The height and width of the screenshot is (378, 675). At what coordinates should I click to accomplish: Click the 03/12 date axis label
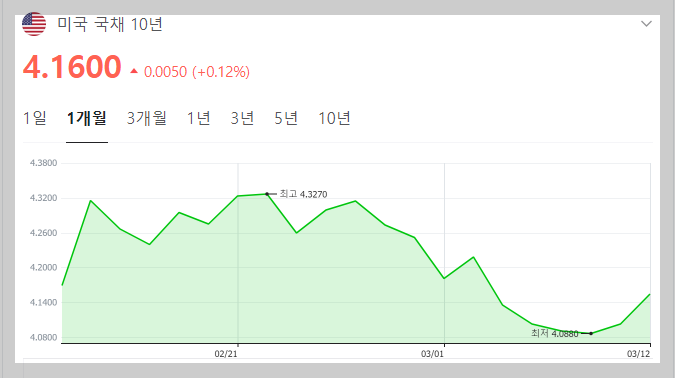[638, 354]
